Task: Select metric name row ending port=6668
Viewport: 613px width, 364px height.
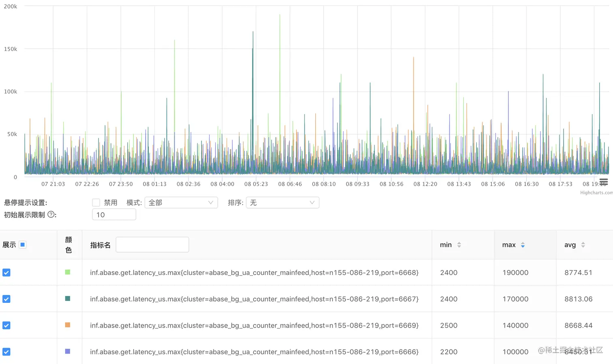Action: pos(254,272)
